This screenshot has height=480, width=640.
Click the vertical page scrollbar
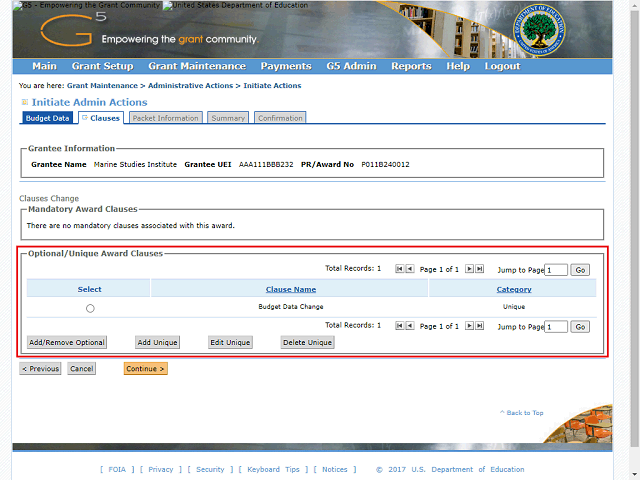635,229
